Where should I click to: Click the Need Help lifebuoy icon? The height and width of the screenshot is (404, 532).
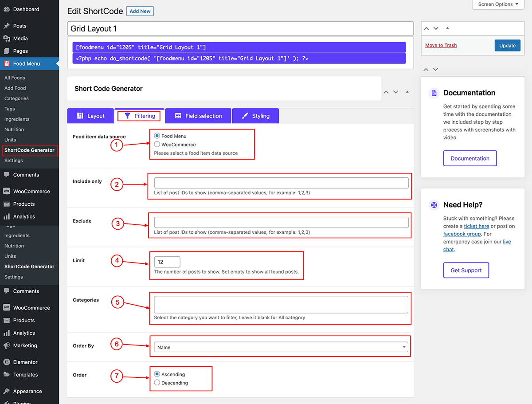(x=434, y=205)
